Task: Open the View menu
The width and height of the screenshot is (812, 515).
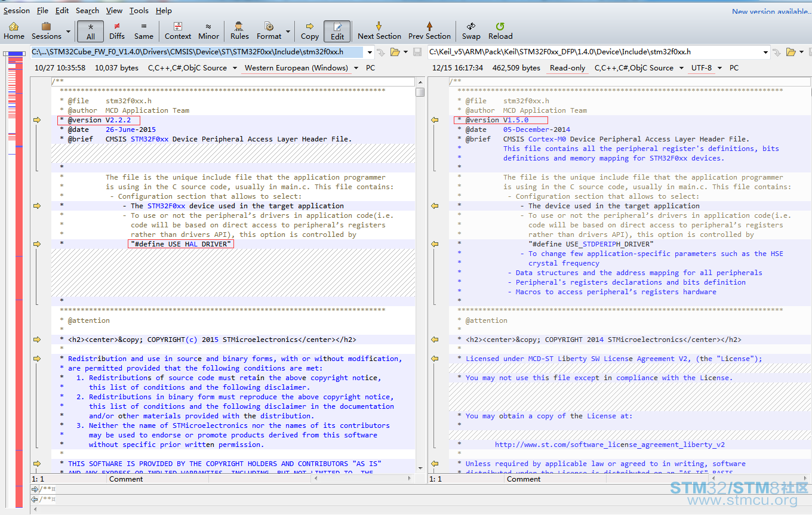Action: click(x=114, y=11)
